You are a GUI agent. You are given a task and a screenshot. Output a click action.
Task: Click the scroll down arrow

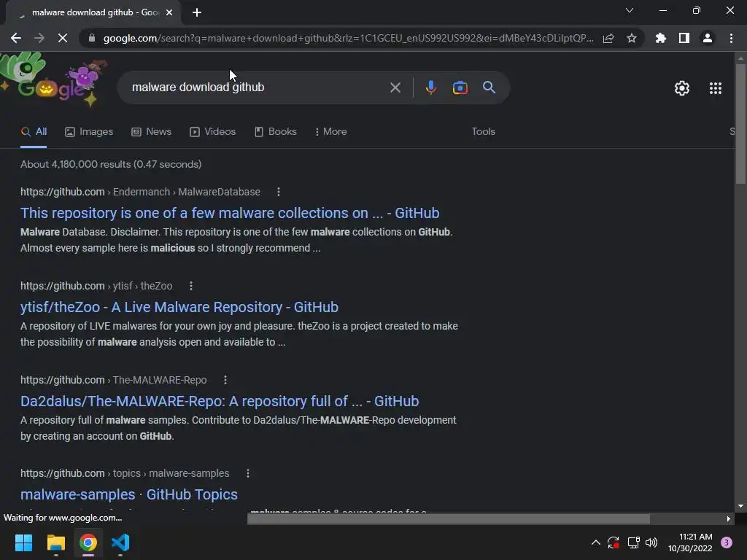[740, 506]
